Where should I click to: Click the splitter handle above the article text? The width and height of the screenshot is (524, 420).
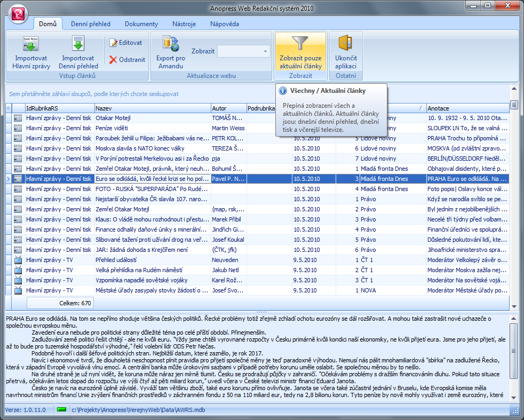[261, 312]
